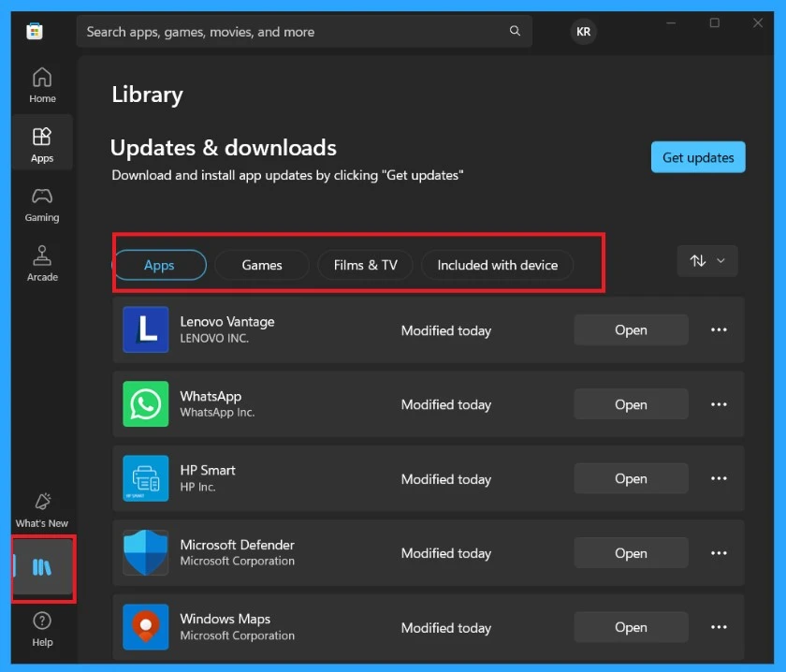Minimize the Microsoft Store window
This screenshot has width=786, height=672.
tap(671, 23)
